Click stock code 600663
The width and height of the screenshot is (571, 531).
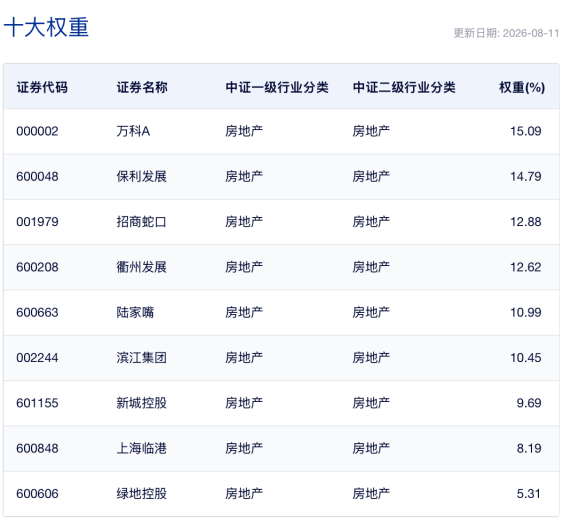coord(37,312)
